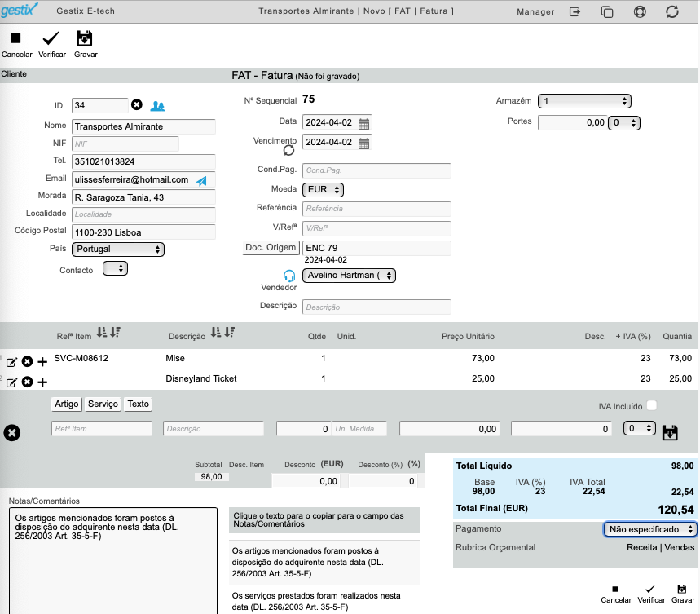Click the Receita | Vendas budget link
This screenshot has width=700, height=614.
pos(660,547)
